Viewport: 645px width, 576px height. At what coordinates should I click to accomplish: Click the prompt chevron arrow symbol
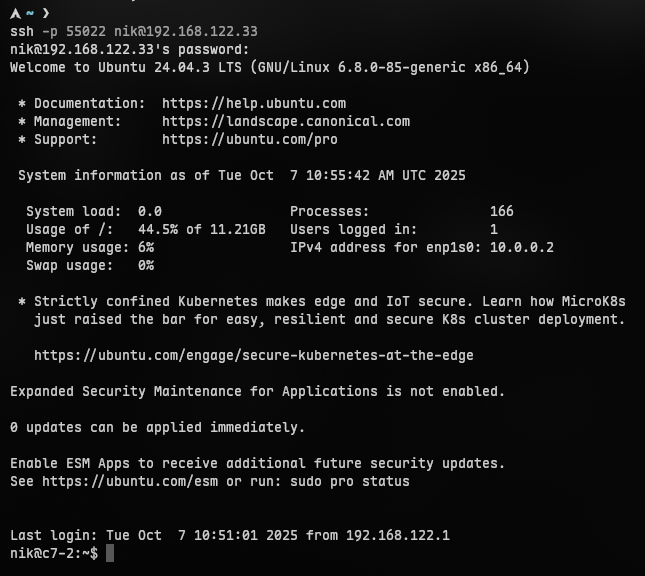[x=46, y=13]
